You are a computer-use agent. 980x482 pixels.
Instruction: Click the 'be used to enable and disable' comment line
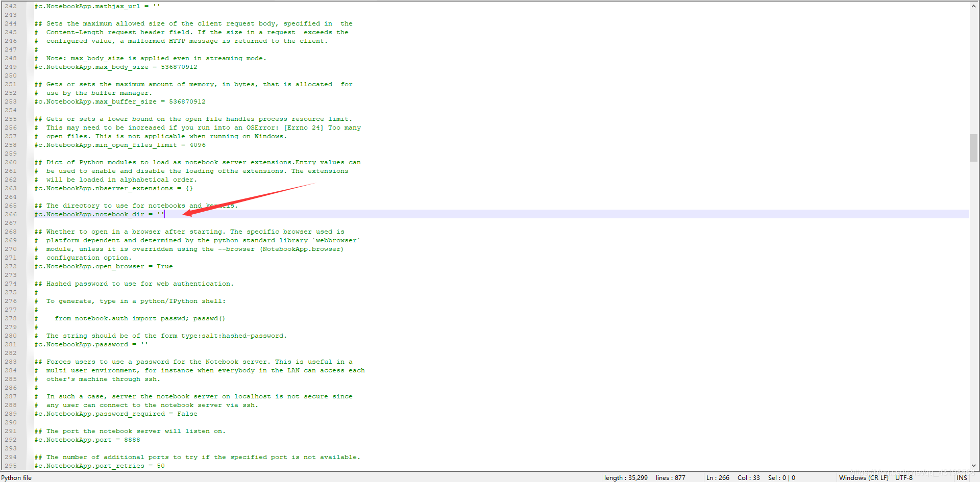(x=191, y=171)
